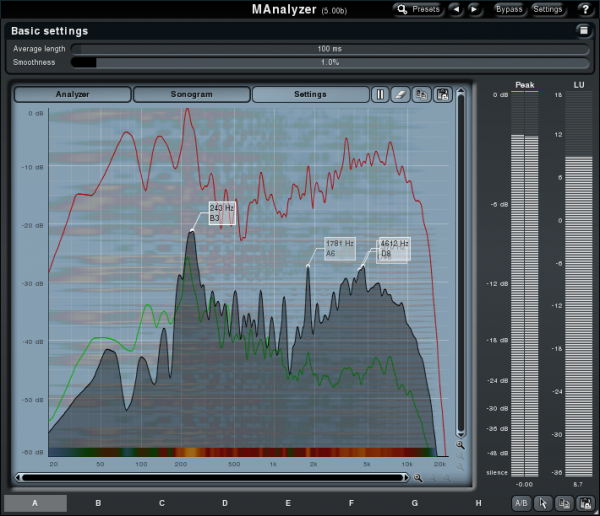The width and height of the screenshot is (600, 516).
Task: Pause the analyzer display
Action: 380,94
